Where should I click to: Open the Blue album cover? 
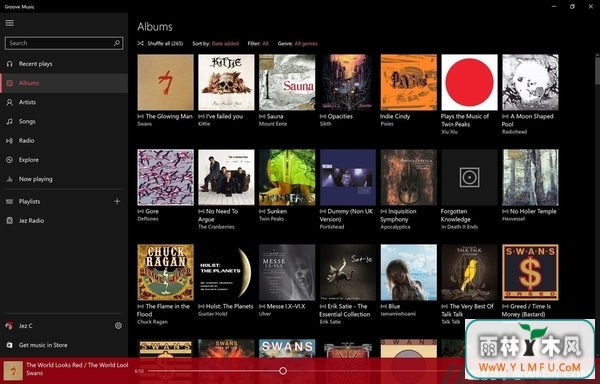tap(409, 272)
